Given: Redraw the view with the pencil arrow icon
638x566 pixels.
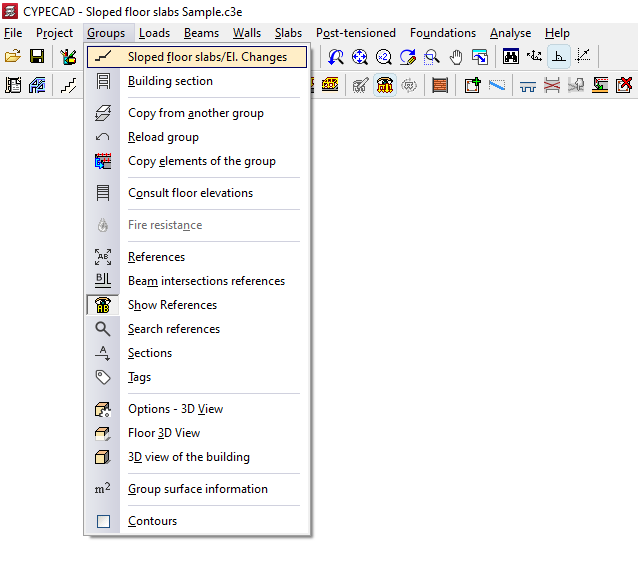Looking at the screenshot, I should coord(408,57).
